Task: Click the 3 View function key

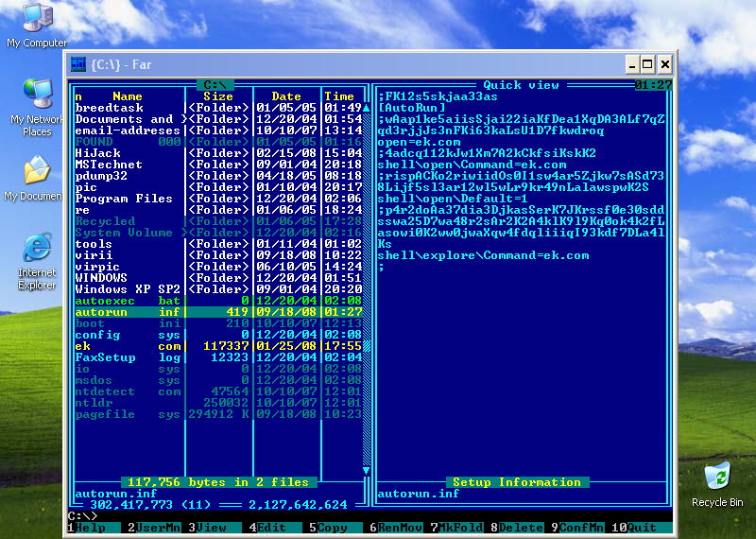Action: (x=215, y=528)
